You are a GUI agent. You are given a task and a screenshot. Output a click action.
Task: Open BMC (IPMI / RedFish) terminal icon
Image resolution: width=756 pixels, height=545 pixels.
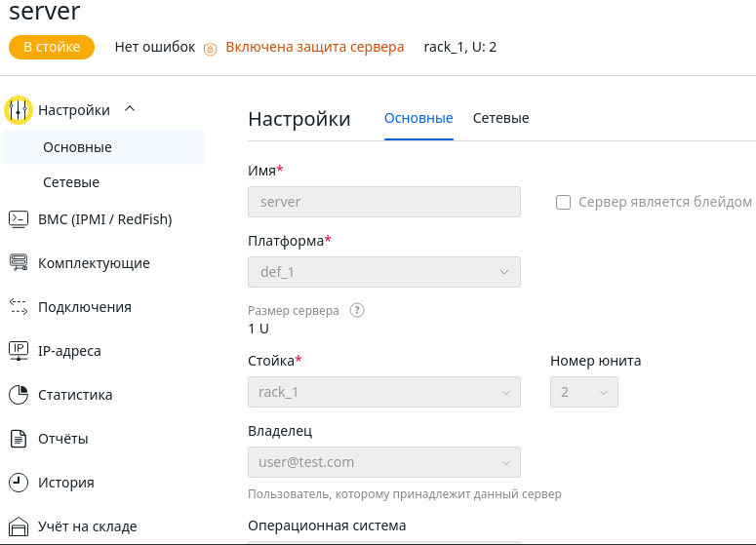click(x=18, y=219)
